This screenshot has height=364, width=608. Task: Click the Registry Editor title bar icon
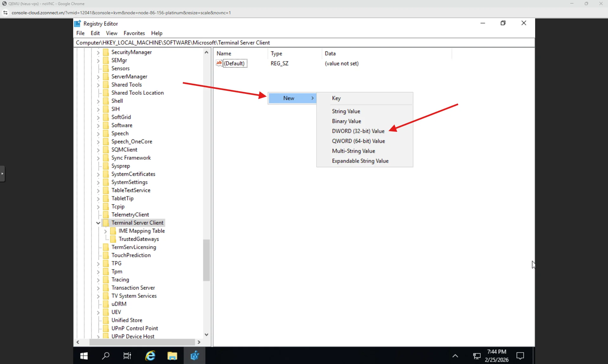(78, 23)
